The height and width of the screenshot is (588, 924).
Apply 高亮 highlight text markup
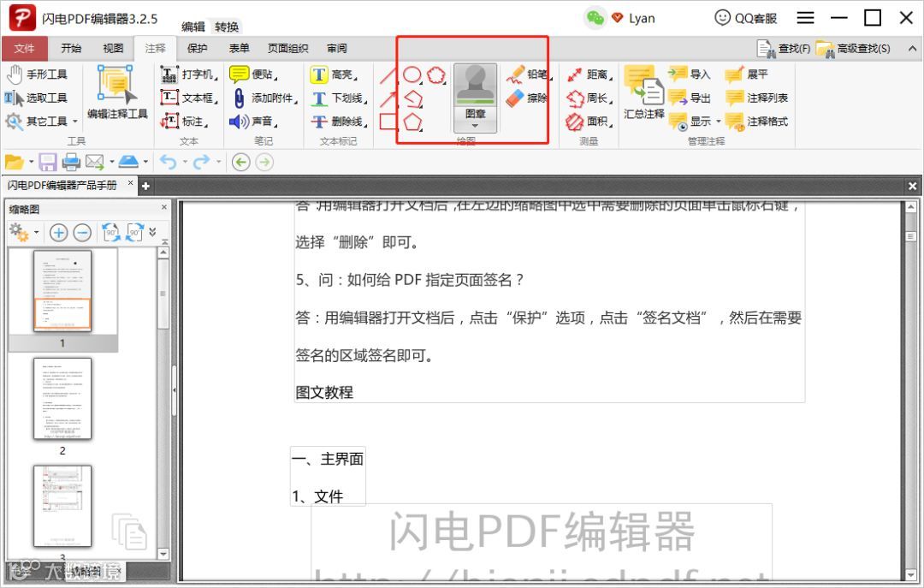pos(334,74)
